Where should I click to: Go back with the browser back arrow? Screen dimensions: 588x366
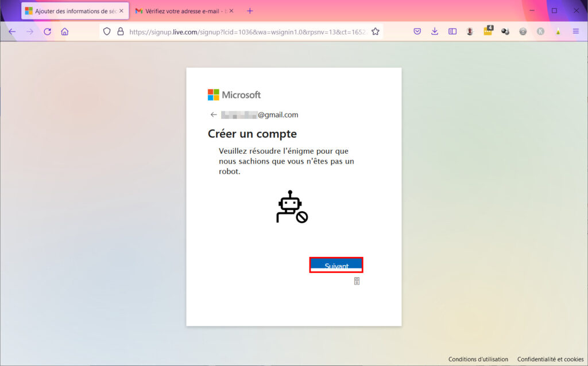12,32
